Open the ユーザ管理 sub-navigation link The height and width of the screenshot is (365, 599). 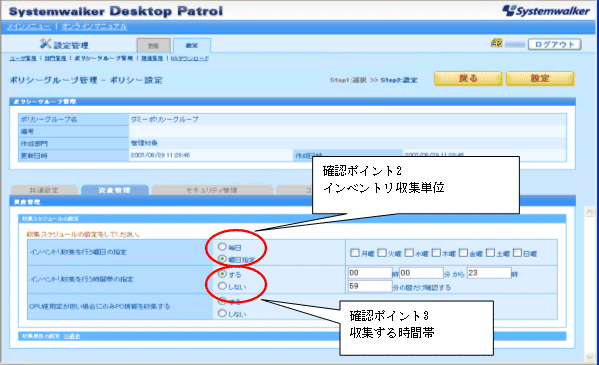click(x=23, y=58)
